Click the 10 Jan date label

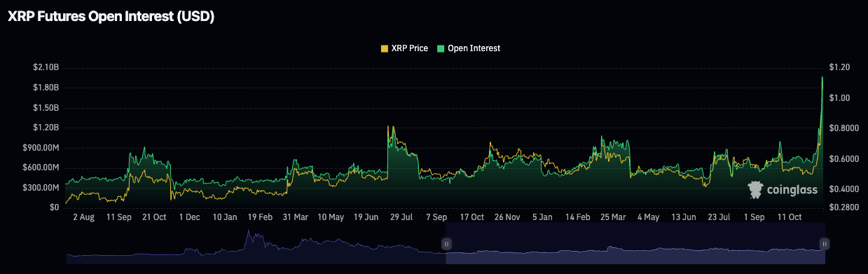click(x=225, y=218)
